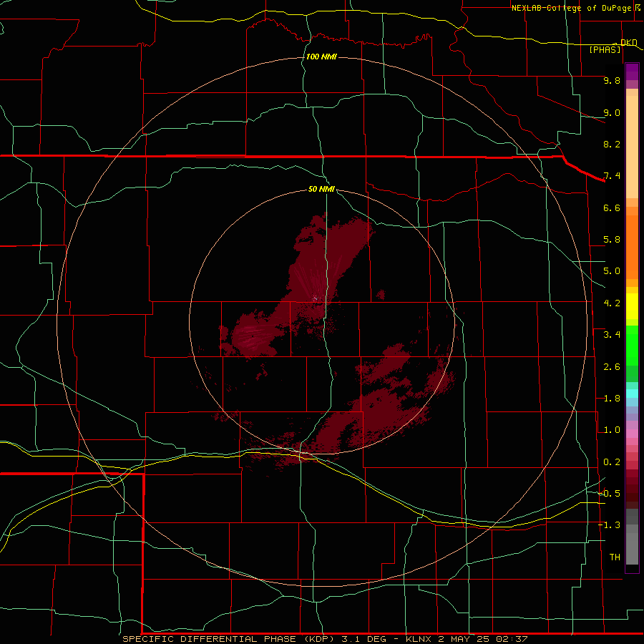
Task: Click the 5.8 color scale value
Action: (612, 240)
